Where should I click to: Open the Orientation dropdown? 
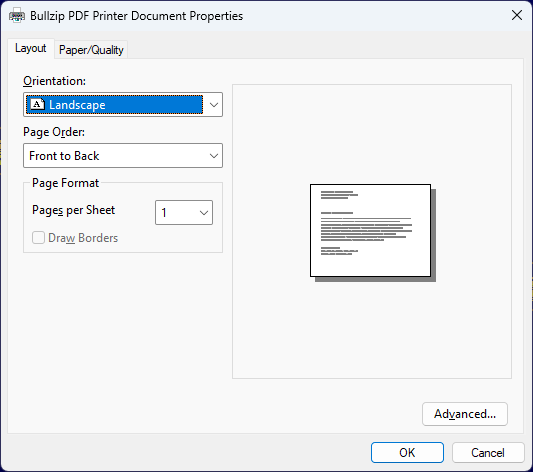pos(123,104)
